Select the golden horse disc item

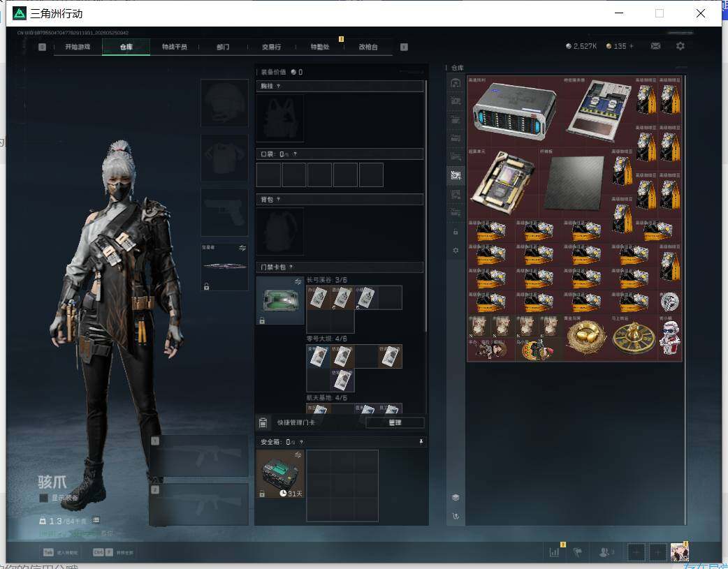(634, 338)
